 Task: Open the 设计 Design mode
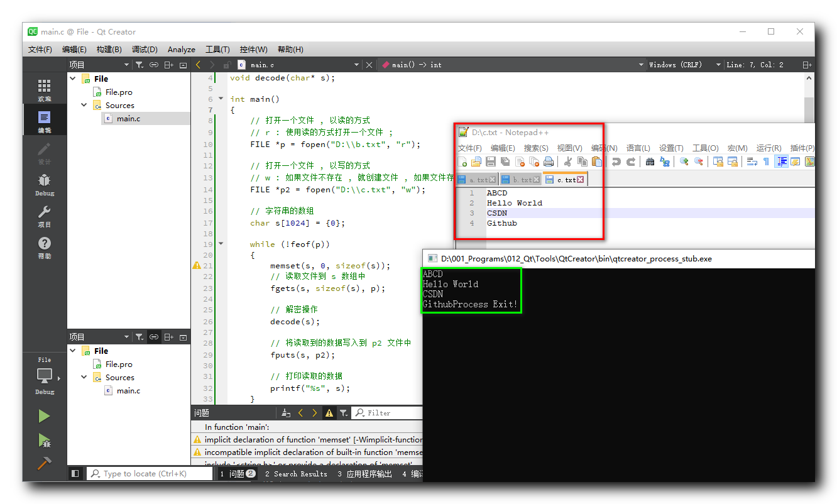44,153
